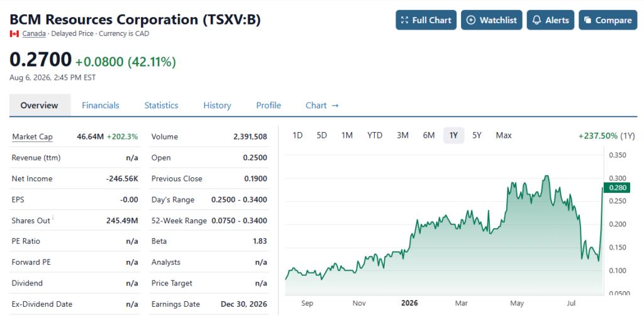The height and width of the screenshot is (320, 644).
Task: Select the 1D chart range
Action: tap(297, 135)
